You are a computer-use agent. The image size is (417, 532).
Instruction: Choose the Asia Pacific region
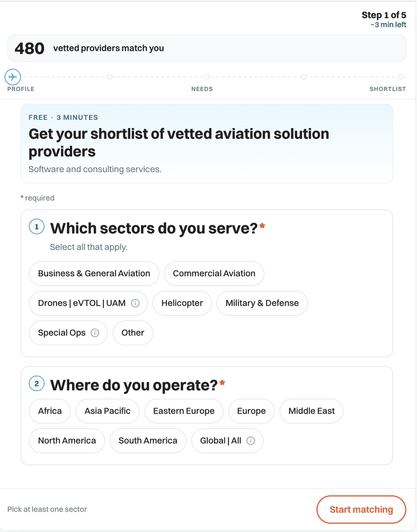(108, 411)
